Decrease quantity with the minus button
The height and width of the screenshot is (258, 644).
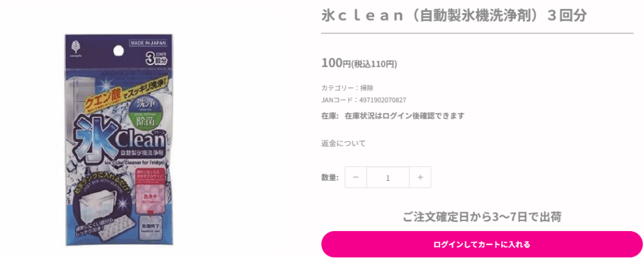pyautogui.click(x=356, y=178)
